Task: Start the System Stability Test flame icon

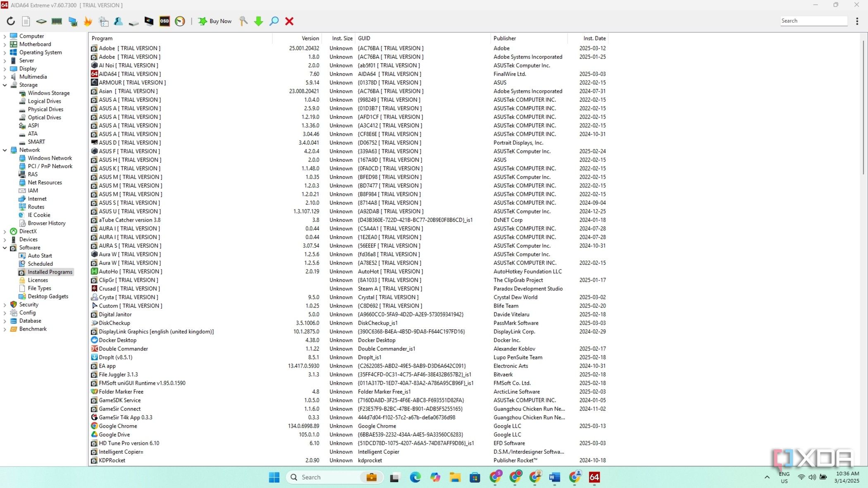Action: [88, 21]
